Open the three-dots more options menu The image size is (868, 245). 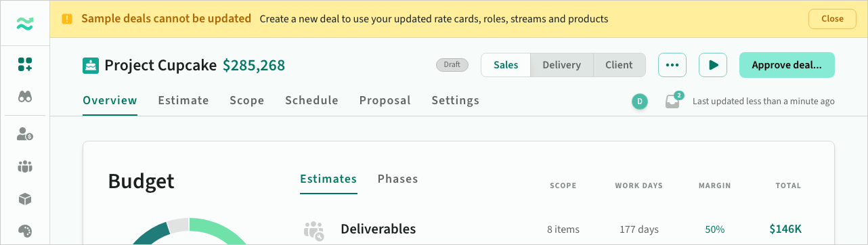tap(672, 65)
